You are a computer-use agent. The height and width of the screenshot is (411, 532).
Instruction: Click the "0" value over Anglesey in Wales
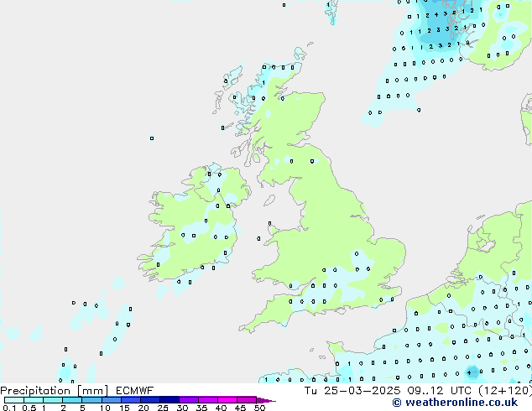click(269, 223)
